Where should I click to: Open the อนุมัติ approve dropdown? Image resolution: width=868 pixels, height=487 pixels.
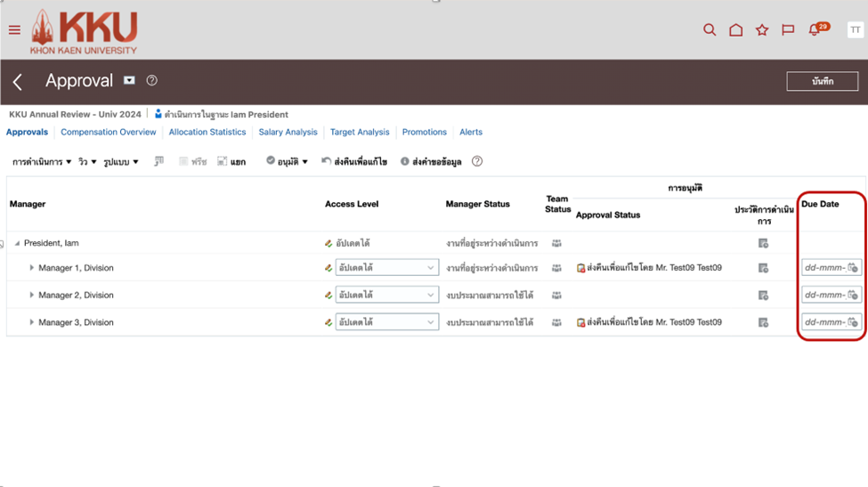pyautogui.click(x=288, y=162)
